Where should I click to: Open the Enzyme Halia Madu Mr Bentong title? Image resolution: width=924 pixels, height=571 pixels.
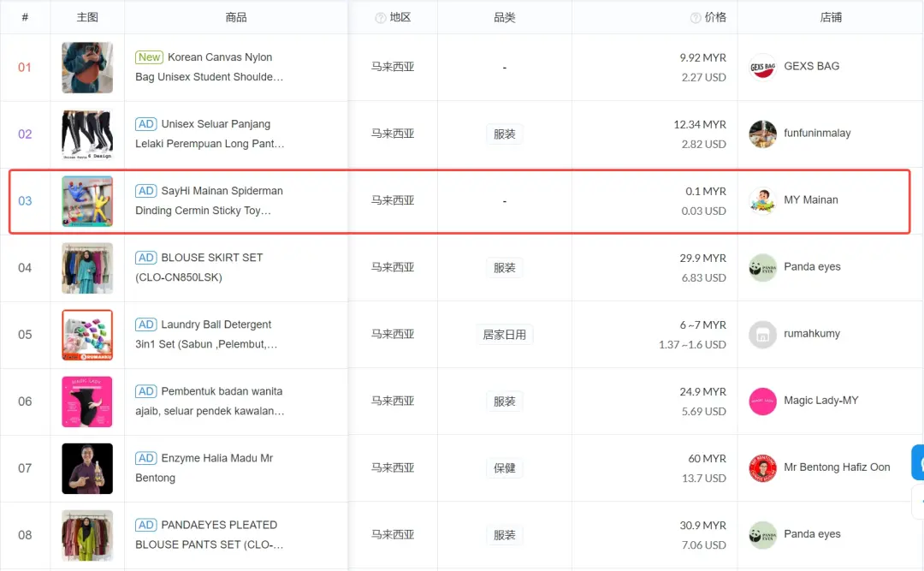[204, 467]
